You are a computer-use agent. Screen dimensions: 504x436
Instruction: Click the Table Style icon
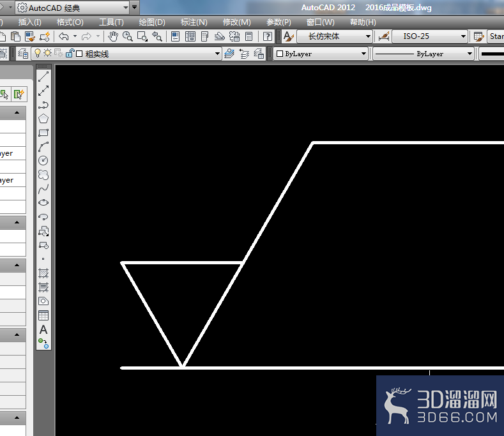pyautogui.click(x=478, y=36)
